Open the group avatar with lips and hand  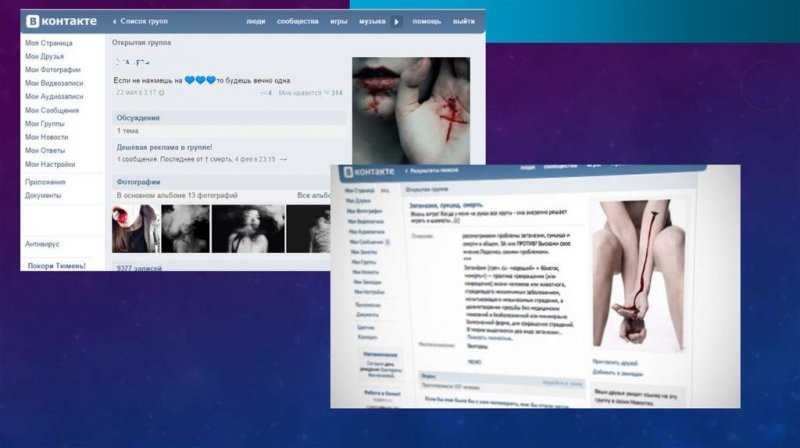point(411,110)
